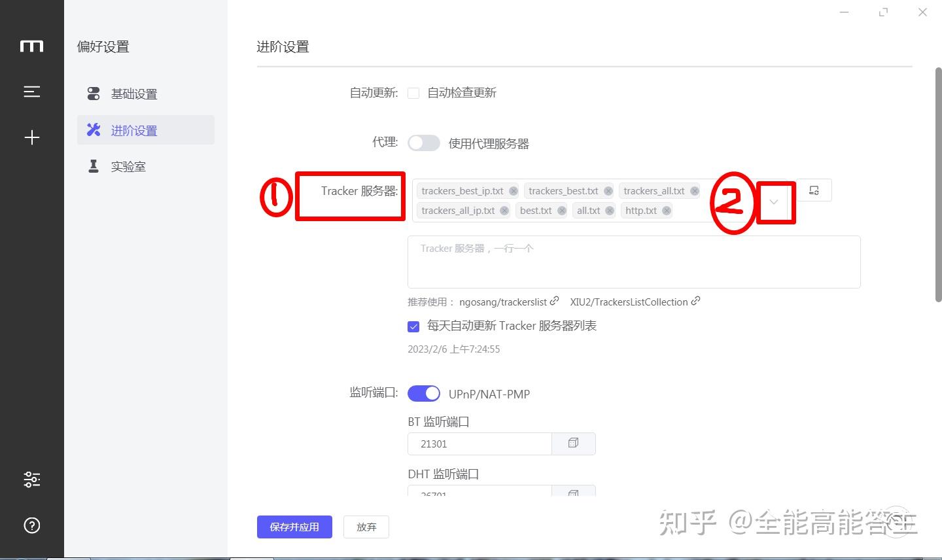Turn on the 使用代理服务器 toggle
This screenshot has height=560, width=942.
click(x=423, y=143)
